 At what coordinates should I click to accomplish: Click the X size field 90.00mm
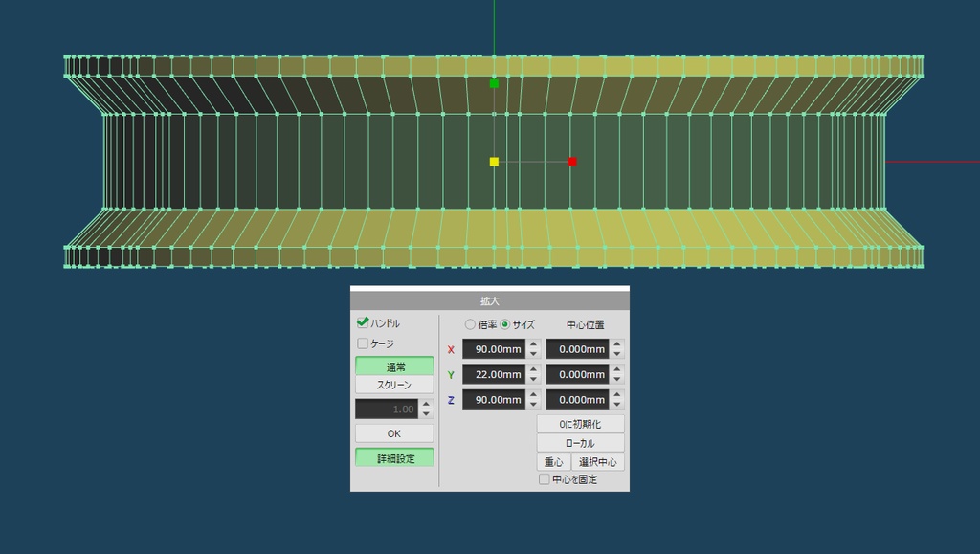coord(494,349)
